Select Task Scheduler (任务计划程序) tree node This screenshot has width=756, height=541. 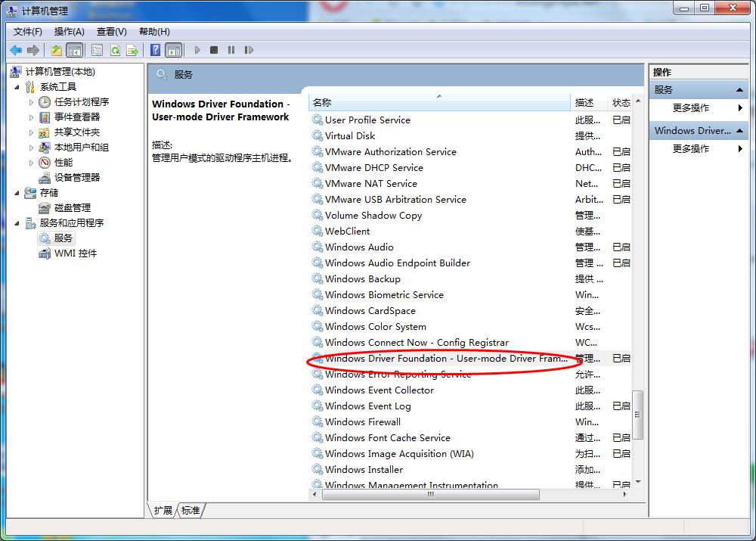click(x=82, y=102)
